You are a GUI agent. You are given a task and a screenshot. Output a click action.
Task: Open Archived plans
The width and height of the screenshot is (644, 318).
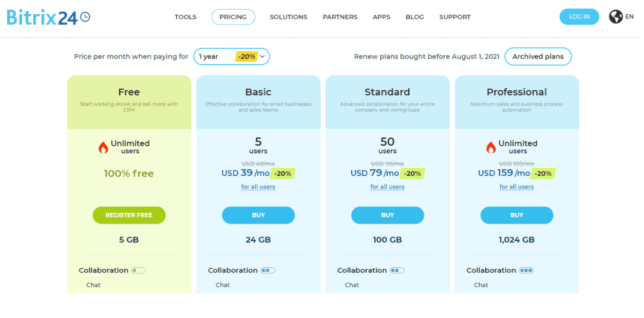538,56
